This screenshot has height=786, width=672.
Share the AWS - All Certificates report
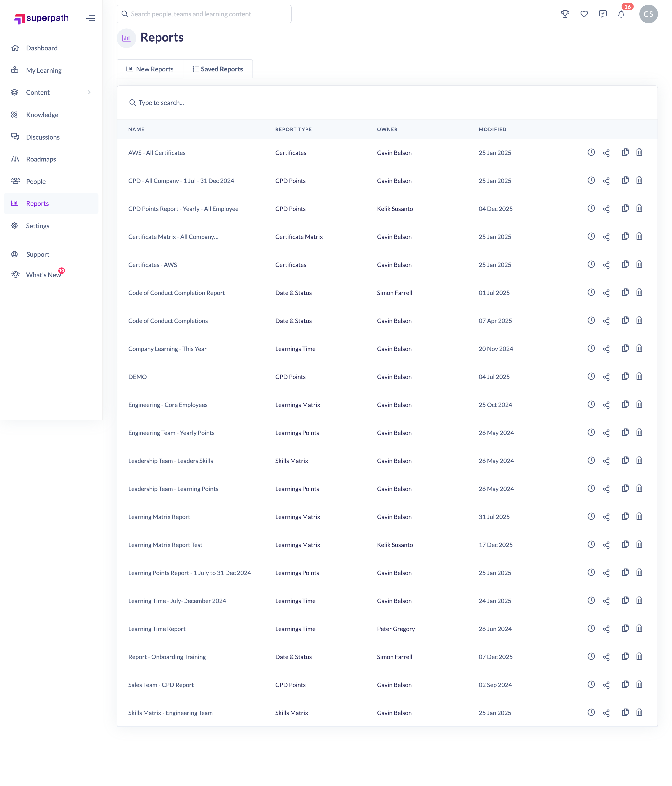(606, 153)
